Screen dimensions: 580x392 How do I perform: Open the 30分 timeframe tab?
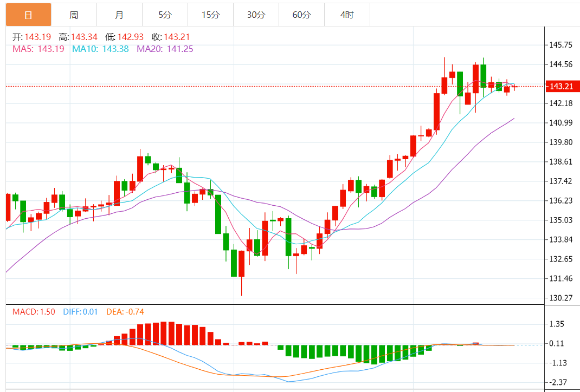[x=256, y=15]
